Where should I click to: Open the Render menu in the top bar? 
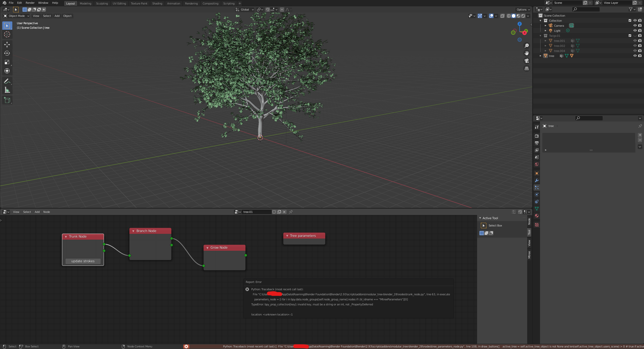click(x=30, y=3)
